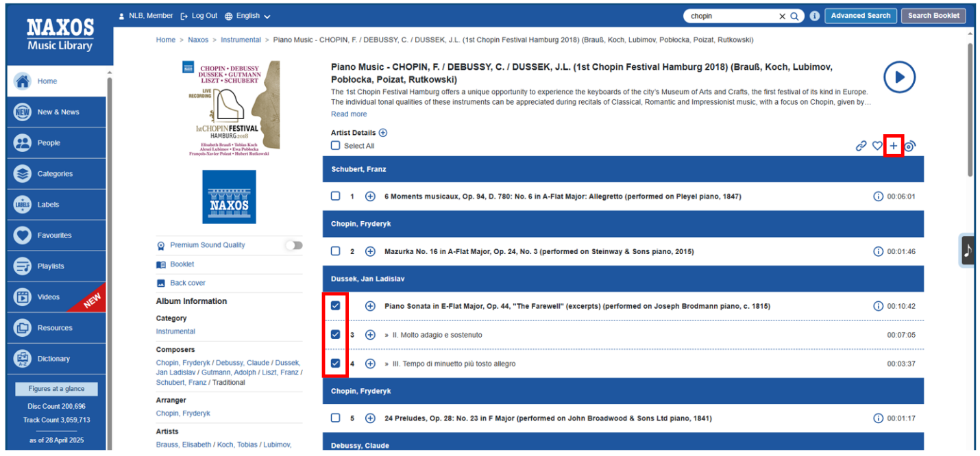View the Back cover link

pos(188,283)
